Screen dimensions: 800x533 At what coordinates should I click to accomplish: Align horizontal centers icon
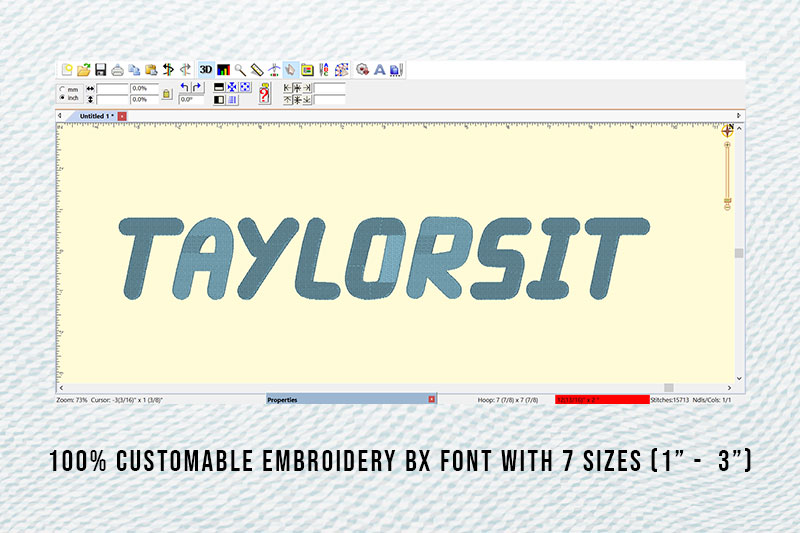(297, 88)
